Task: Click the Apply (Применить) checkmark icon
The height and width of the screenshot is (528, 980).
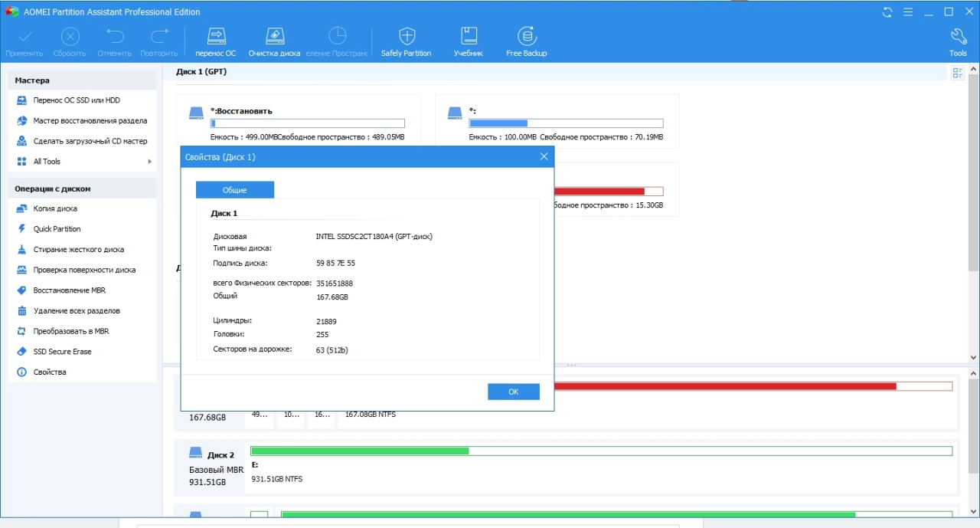Action: pos(25,36)
